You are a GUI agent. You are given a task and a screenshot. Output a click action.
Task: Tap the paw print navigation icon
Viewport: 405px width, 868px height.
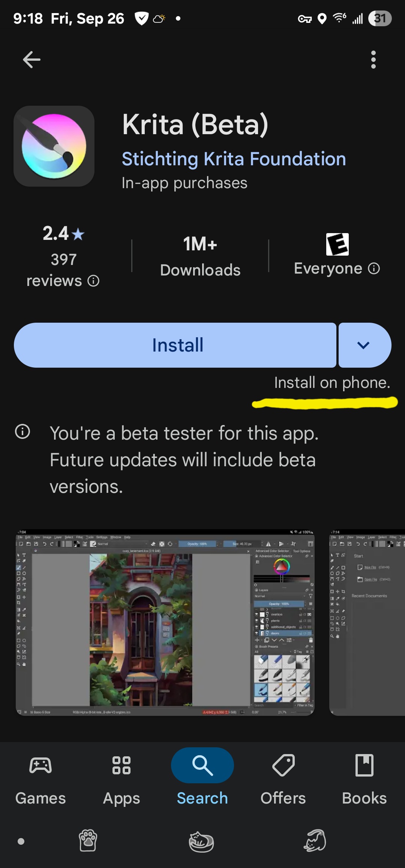pos(88,840)
